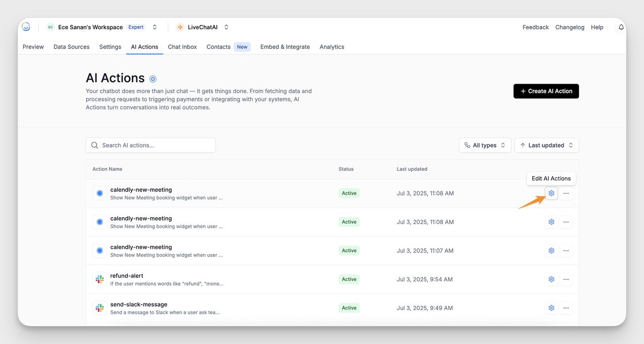The width and height of the screenshot is (644, 344).
Task: Click the gear icon in the 11:07 AM calendly row
Action: click(x=551, y=251)
